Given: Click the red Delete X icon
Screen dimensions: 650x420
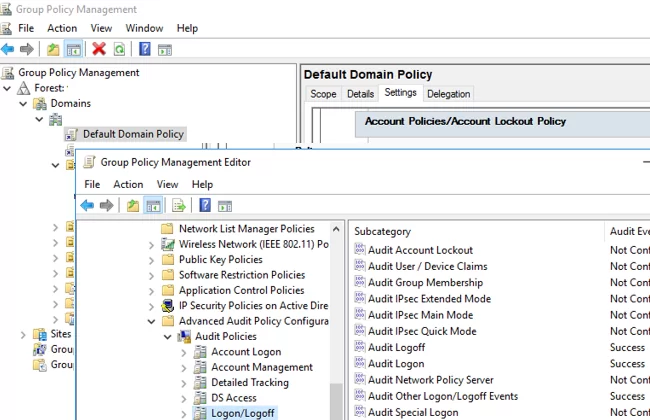Looking at the screenshot, I should 99,49.
